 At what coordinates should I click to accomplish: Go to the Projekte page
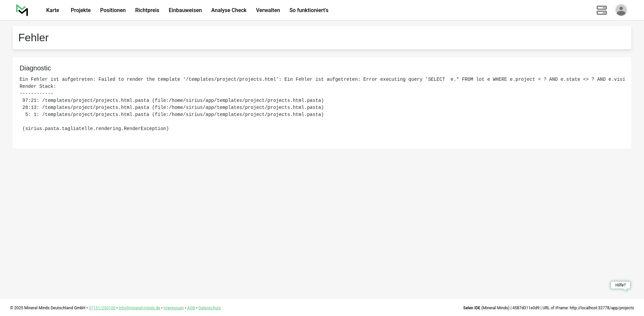coord(80,10)
